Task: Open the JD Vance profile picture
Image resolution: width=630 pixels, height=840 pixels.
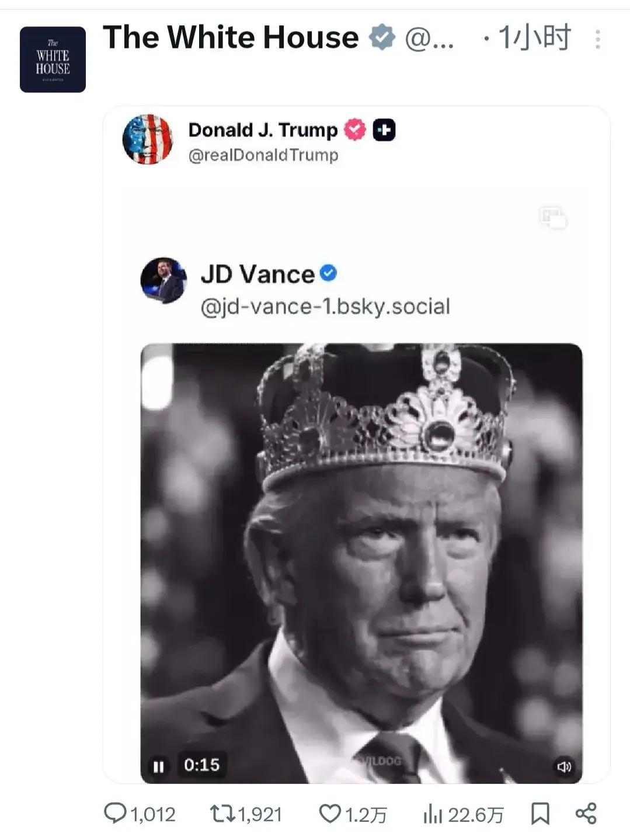Action: (163, 280)
